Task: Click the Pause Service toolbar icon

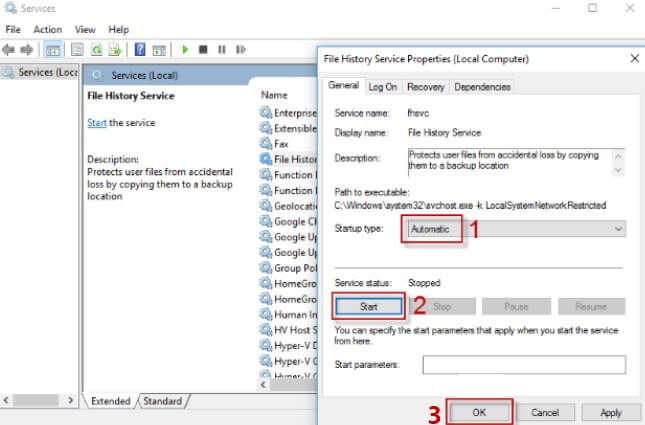Action: [x=222, y=50]
